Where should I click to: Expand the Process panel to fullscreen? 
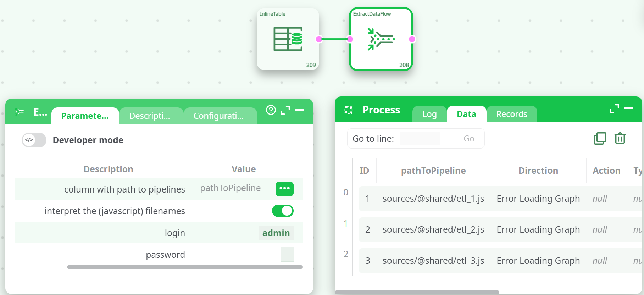click(614, 108)
